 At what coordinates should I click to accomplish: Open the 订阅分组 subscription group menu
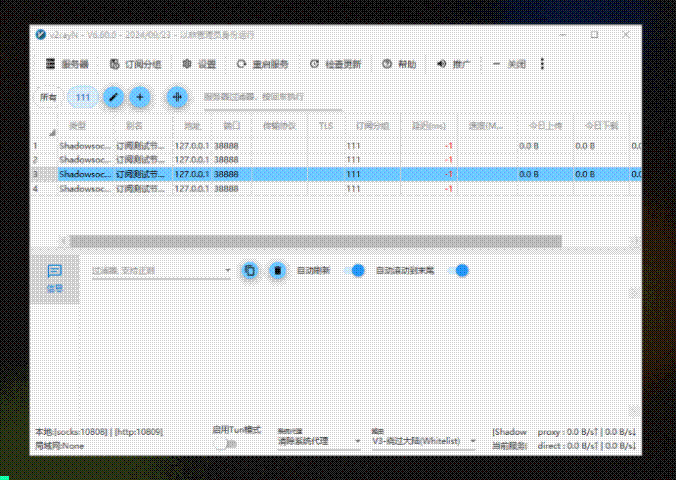pos(135,64)
